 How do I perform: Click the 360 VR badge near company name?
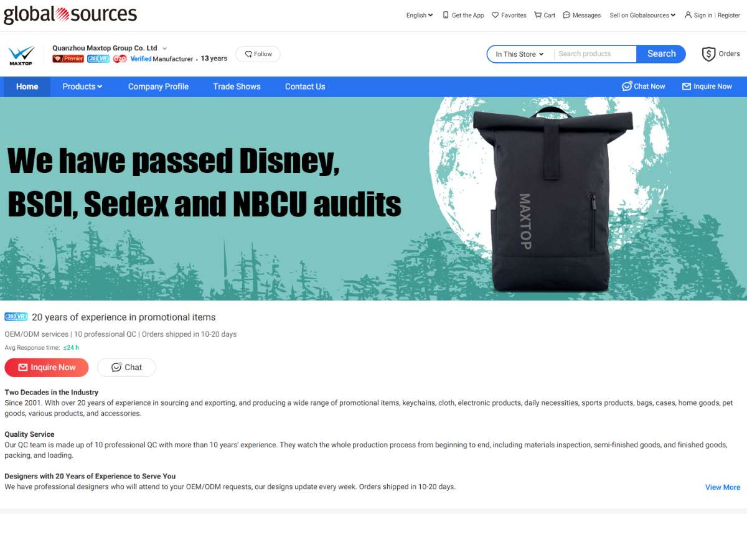[98, 58]
